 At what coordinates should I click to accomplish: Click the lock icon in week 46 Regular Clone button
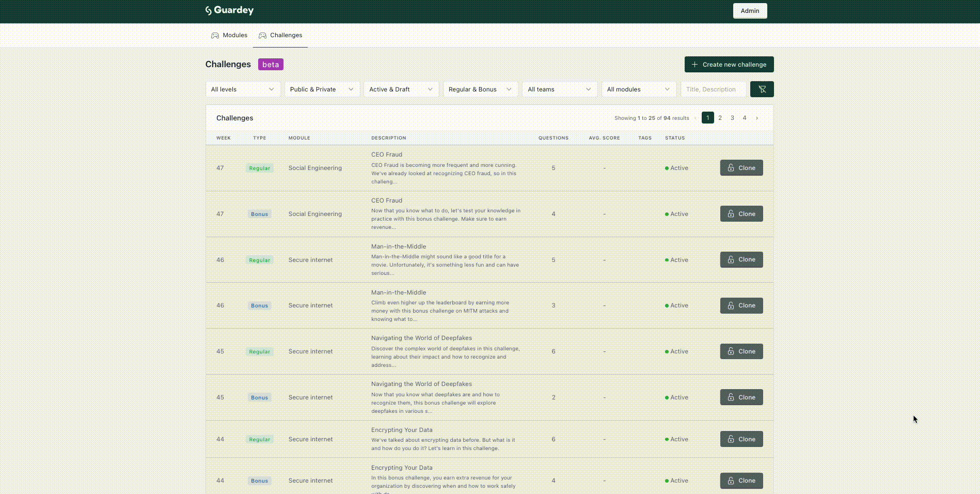click(731, 260)
